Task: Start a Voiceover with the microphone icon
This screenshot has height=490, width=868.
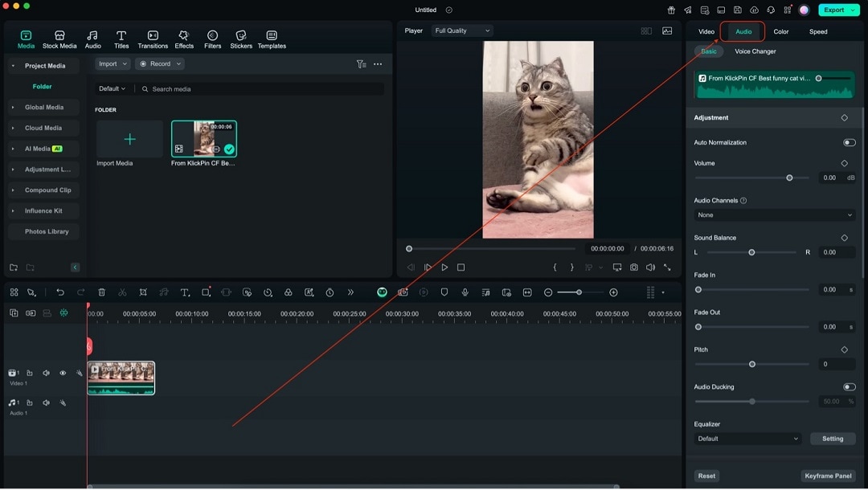Action: [x=465, y=292]
